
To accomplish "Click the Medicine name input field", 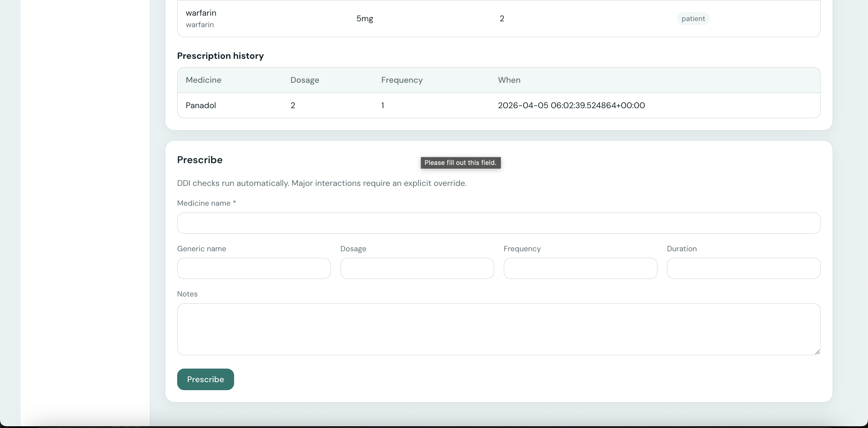I will [498, 223].
